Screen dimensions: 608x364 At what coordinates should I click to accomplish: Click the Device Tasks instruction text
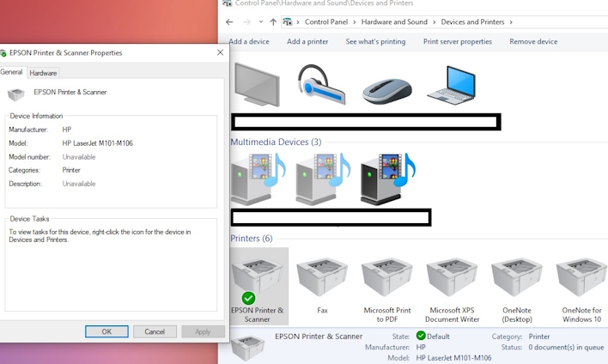coord(100,236)
